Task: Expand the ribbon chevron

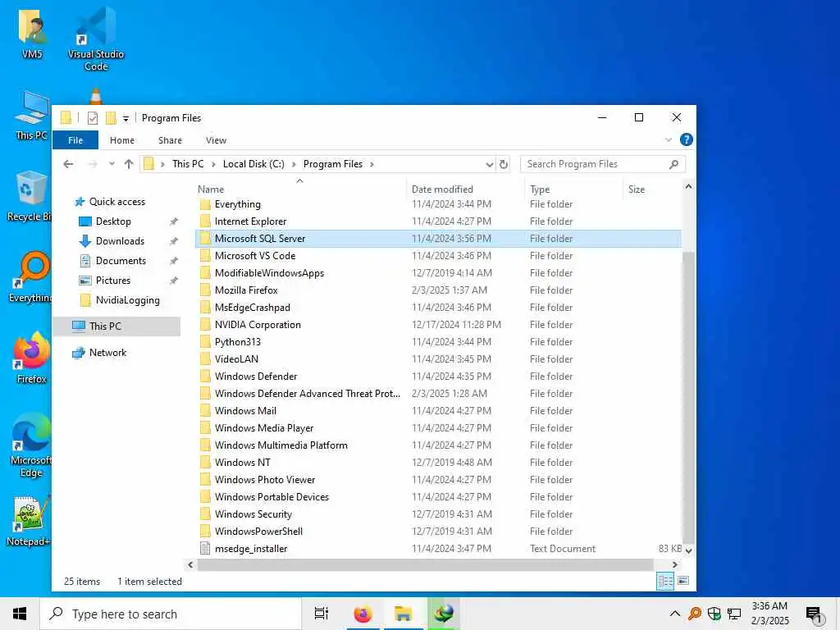Action: pos(668,139)
